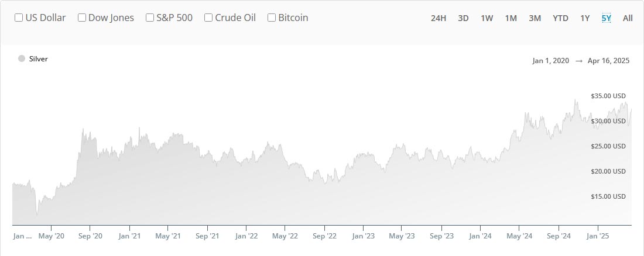Select the YTD range option
The height and width of the screenshot is (256, 644).
[561, 18]
